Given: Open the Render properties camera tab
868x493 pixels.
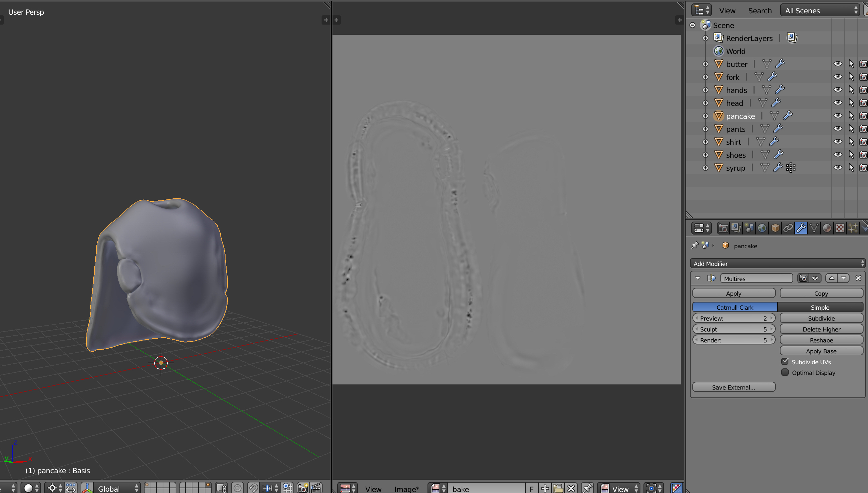Looking at the screenshot, I should pos(723,228).
